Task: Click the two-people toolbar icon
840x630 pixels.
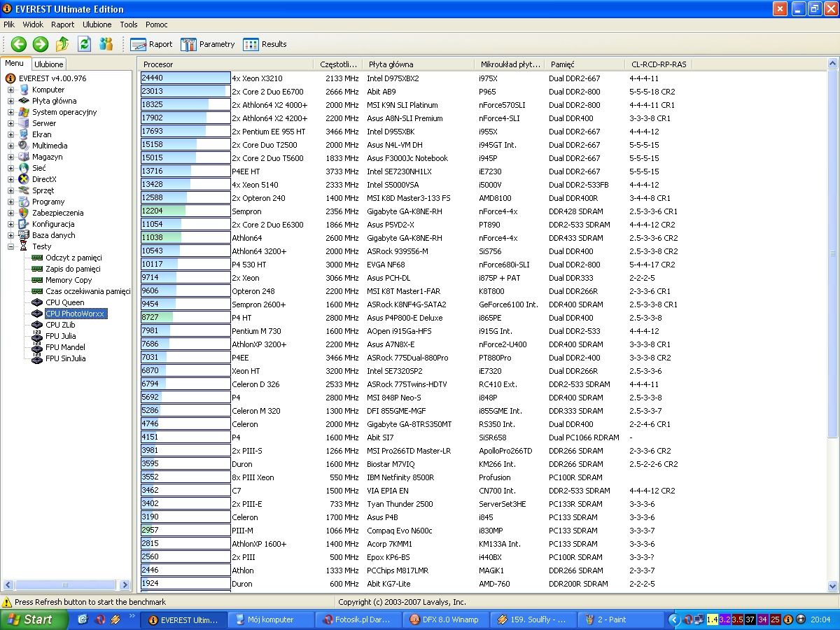Action: [106, 44]
